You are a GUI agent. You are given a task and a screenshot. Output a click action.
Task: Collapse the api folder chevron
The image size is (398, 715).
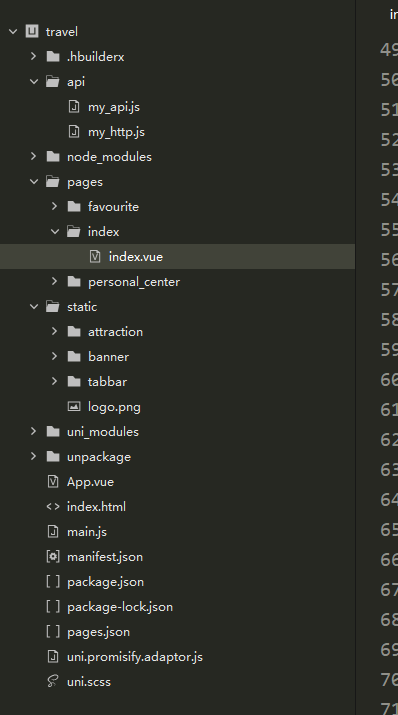tap(34, 82)
